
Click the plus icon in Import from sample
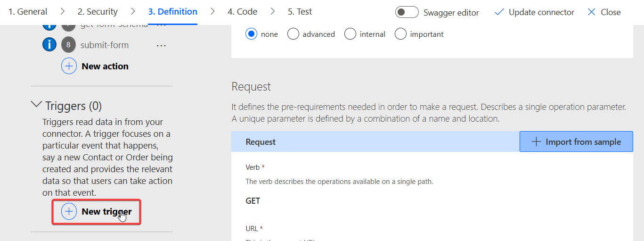point(536,141)
